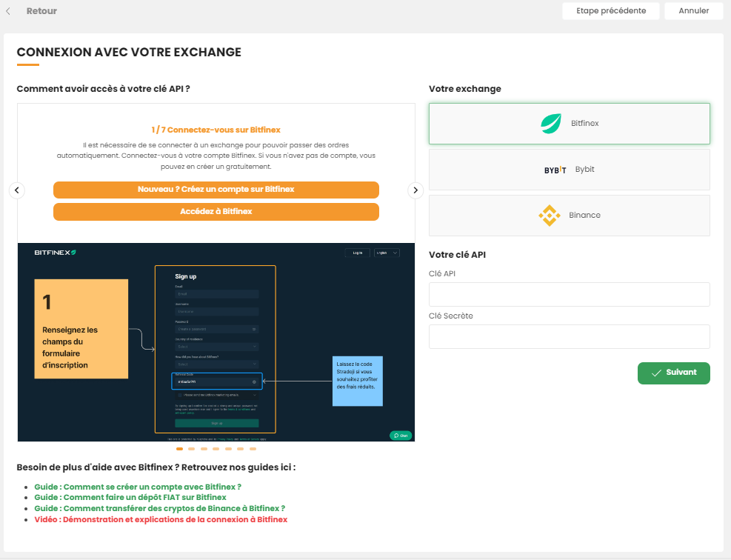731x560 pixels.
Task: Click the green Suivant button
Action: tap(674, 373)
